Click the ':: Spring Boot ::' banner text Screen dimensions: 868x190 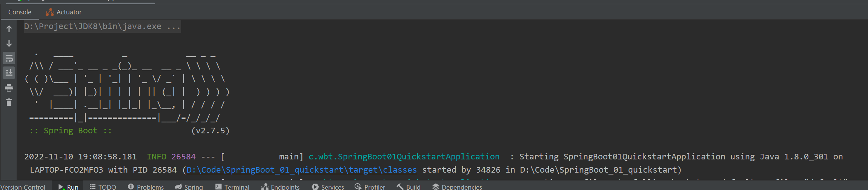pyautogui.click(x=71, y=131)
